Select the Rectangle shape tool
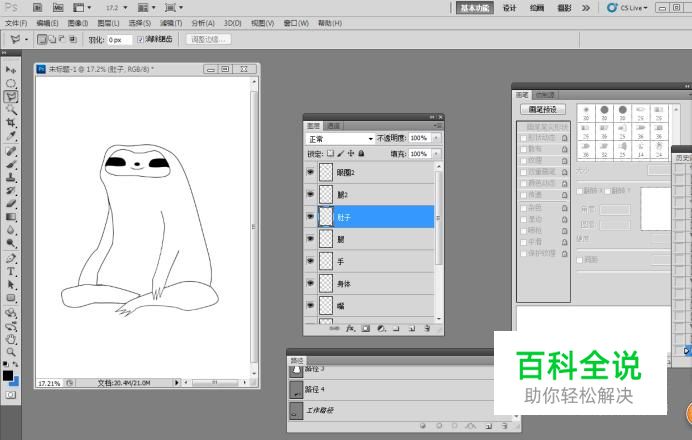Screen dimensions: 692x440 (x=11, y=298)
